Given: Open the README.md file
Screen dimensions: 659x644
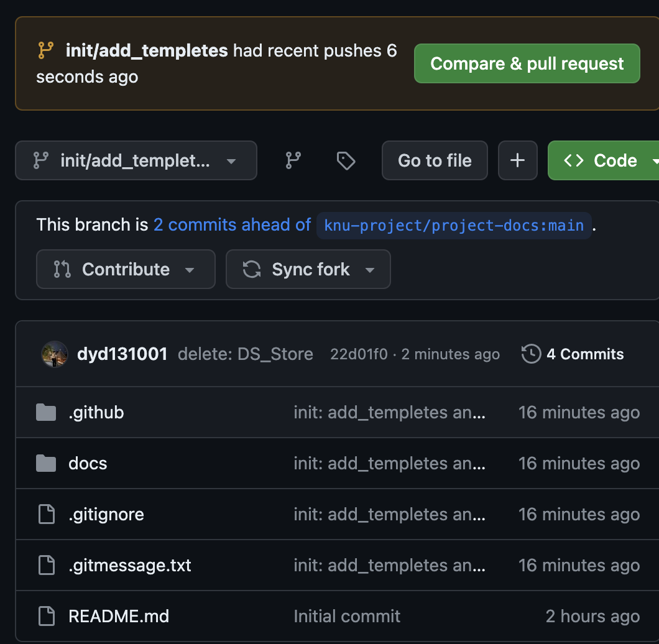Looking at the screenshot, I should 119,616.
